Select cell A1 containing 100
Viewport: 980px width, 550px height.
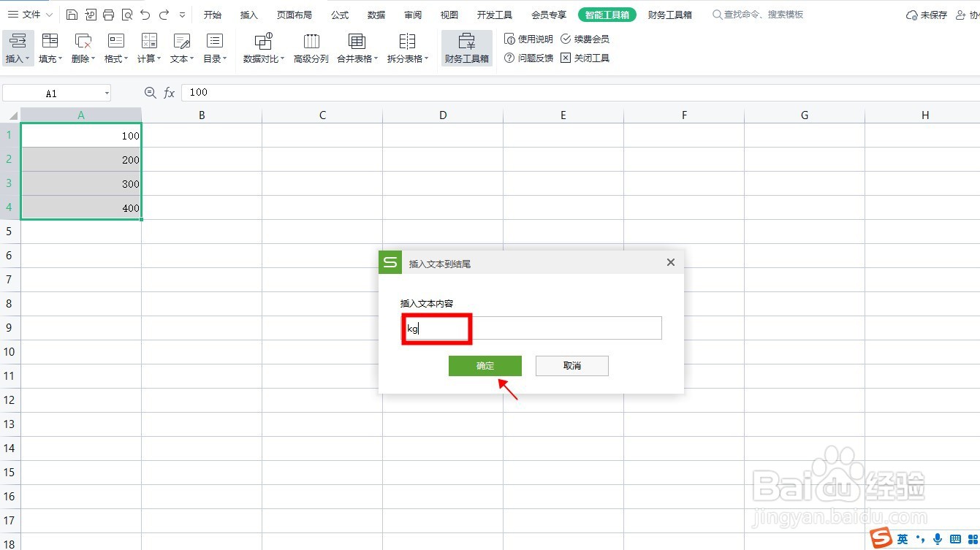(81, 135)
